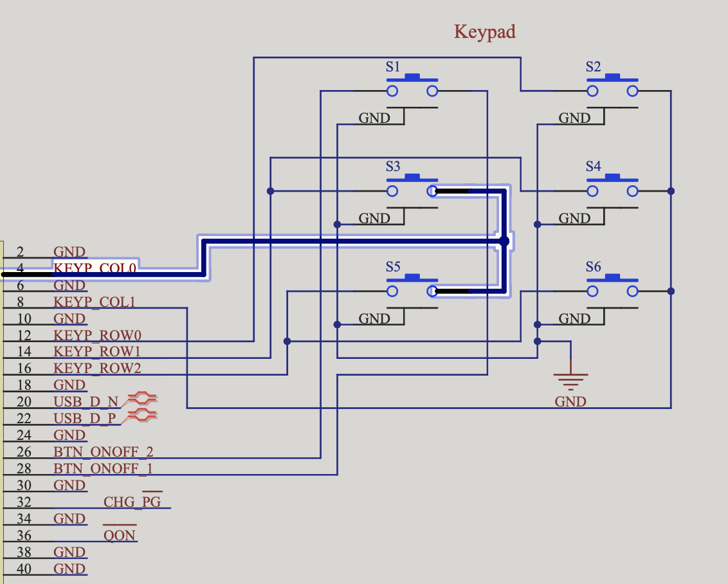Image resolution: width=728 pixels, height=584 pixels.
Task: Select the GND power ground symbol
Action: [x=570, y=381]
